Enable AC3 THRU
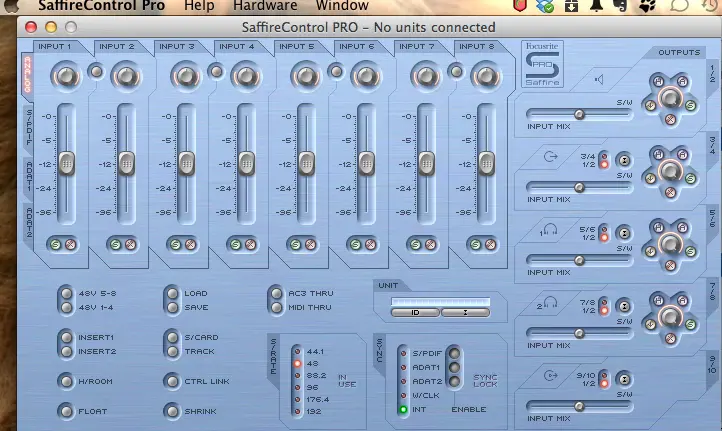 [x=277, y=293]
